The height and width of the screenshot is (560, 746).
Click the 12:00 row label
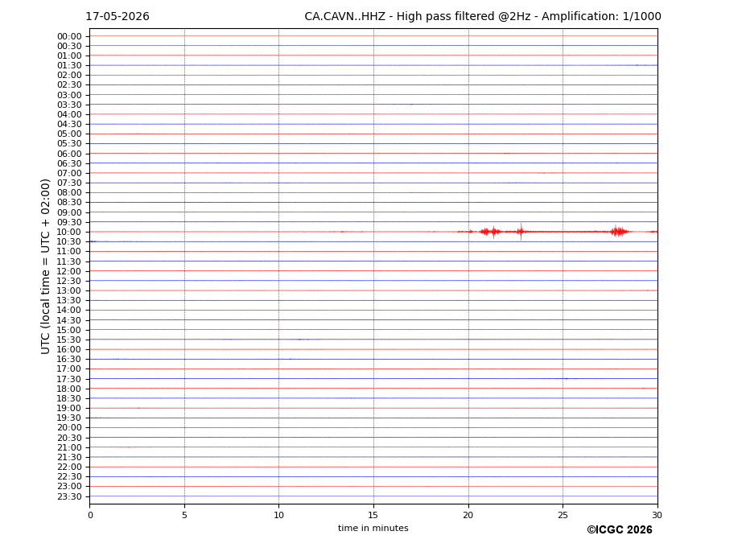(x=69, y=272)
